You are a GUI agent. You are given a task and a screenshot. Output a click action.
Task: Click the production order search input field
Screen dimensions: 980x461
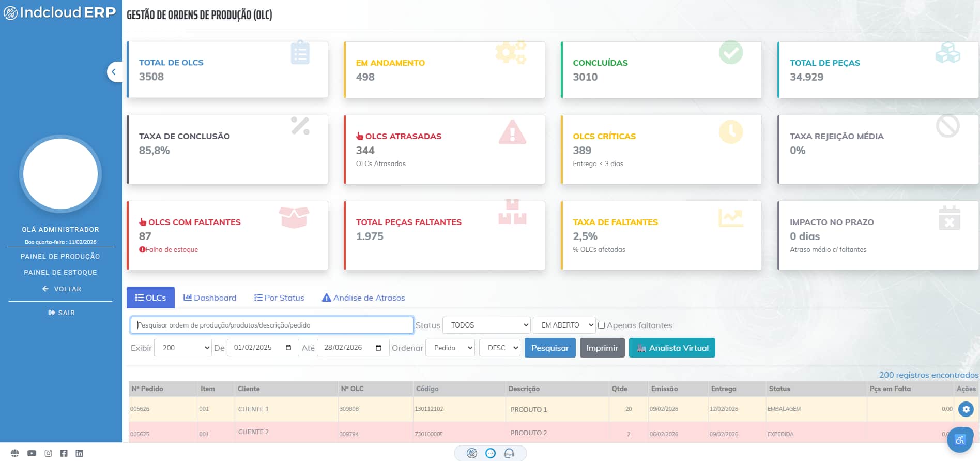(272, 325)
